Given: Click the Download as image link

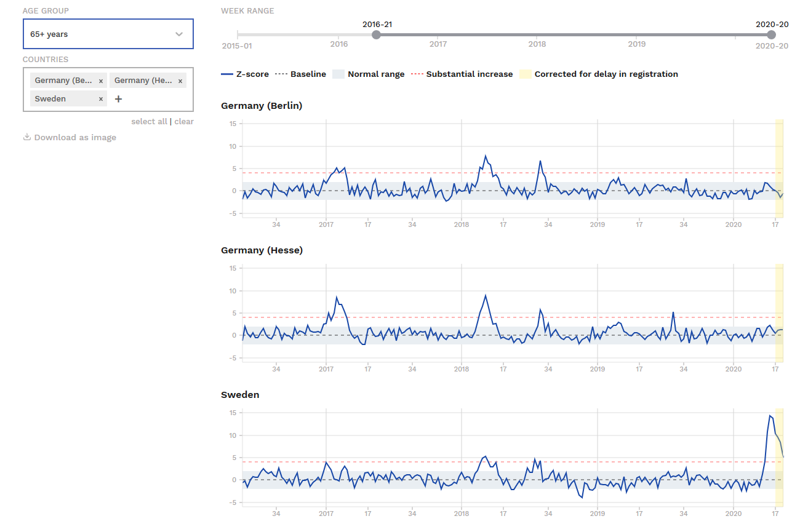Looking at the screenshot, I should tap(75, 138).
